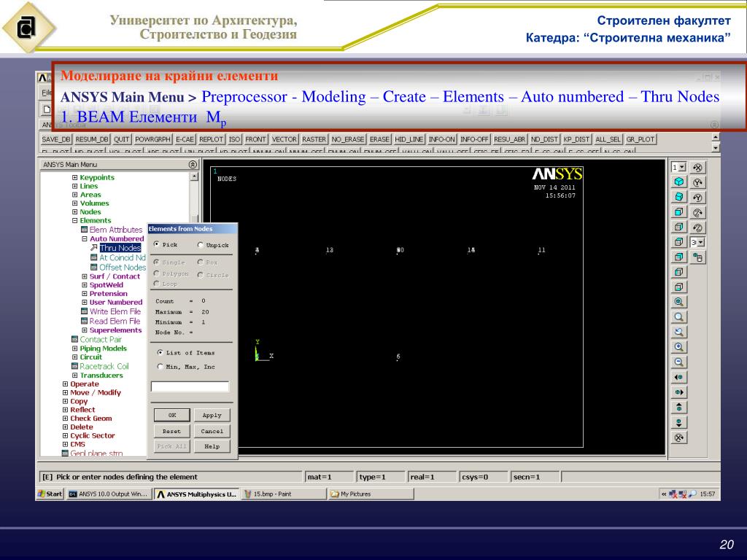Pan model down with arrow icon
747x560 pixels.
pos(679,422)
